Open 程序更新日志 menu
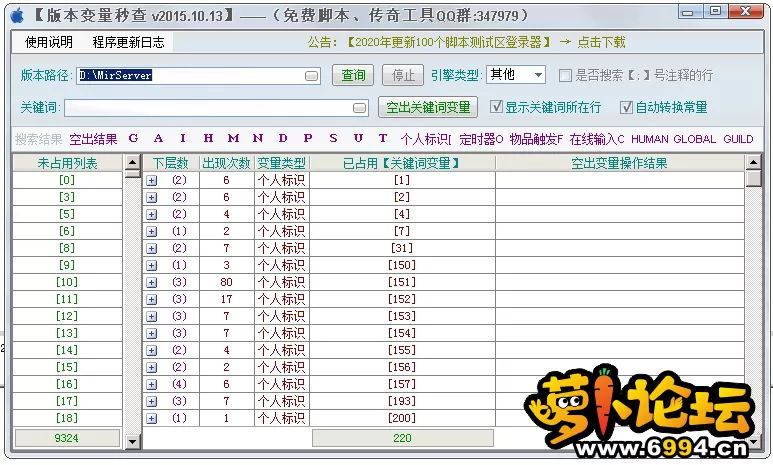The width and height of the screenshot is (773, 465). [x=128, y=42]
